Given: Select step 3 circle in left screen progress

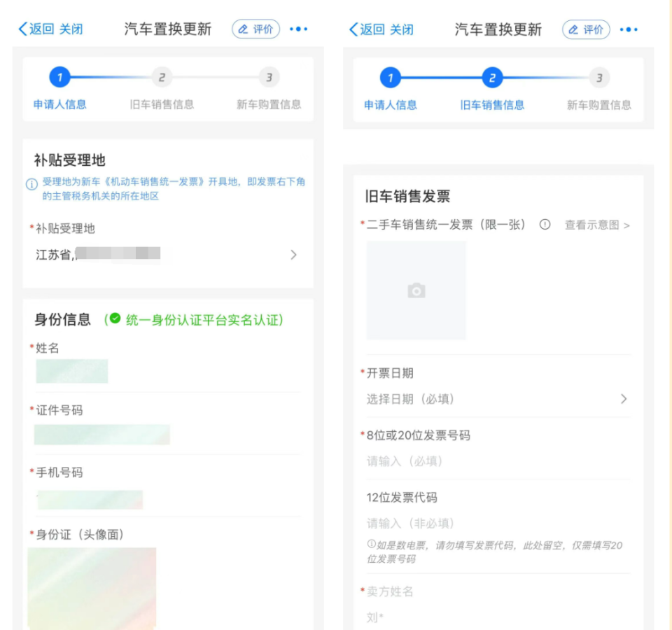Looking at the screenshot, I should (269, 77).
